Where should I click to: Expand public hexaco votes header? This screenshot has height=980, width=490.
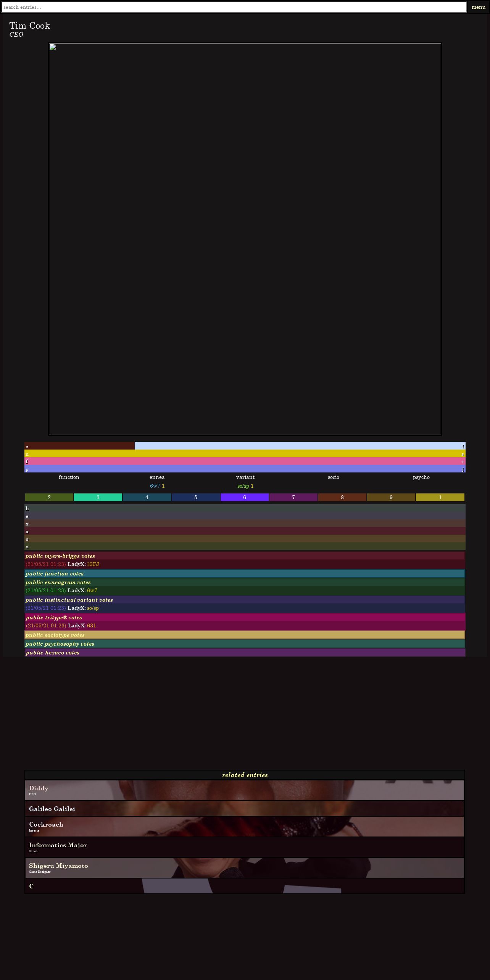point(245,653)
